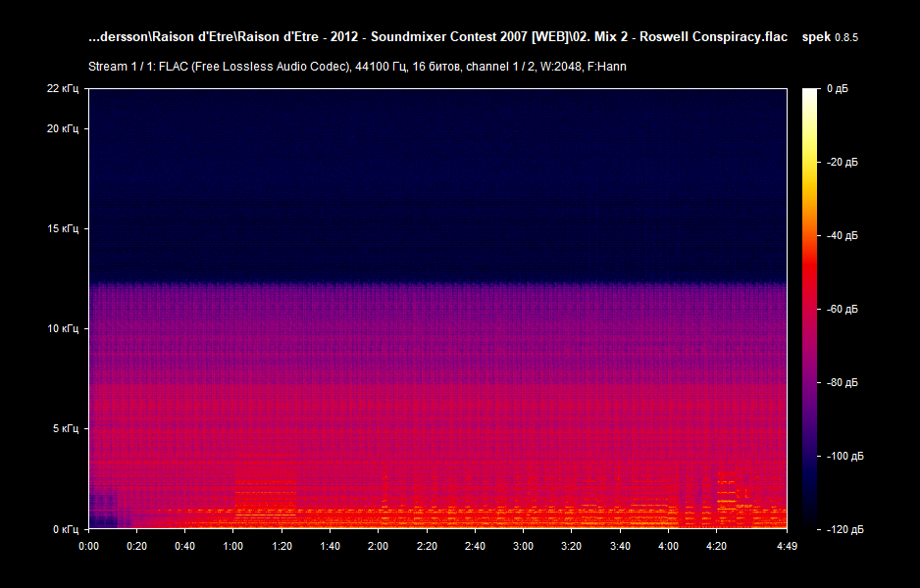Click the 0:00 time axis label
The image size is (920, 588).
[x=88, y=547]
